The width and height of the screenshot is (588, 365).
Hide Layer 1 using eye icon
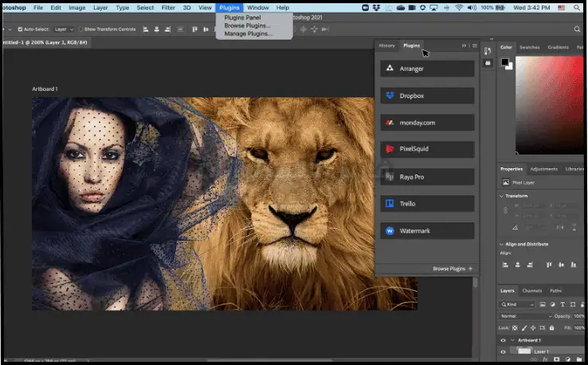[502, 351]
